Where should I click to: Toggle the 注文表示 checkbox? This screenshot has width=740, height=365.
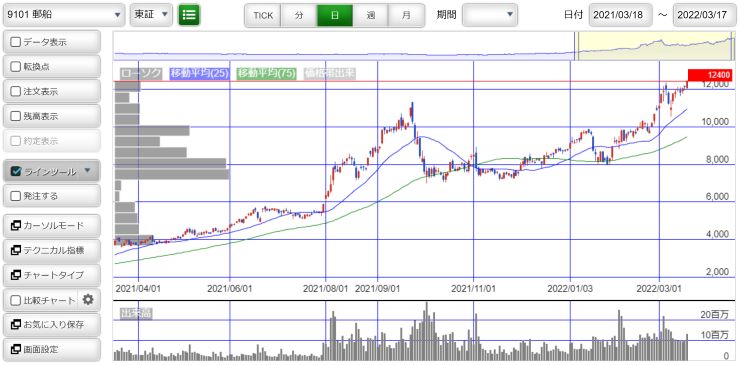(16, 92)
